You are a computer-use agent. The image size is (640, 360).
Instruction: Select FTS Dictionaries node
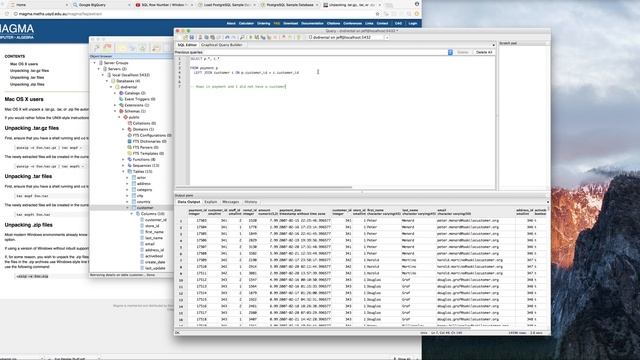(149, 141)
